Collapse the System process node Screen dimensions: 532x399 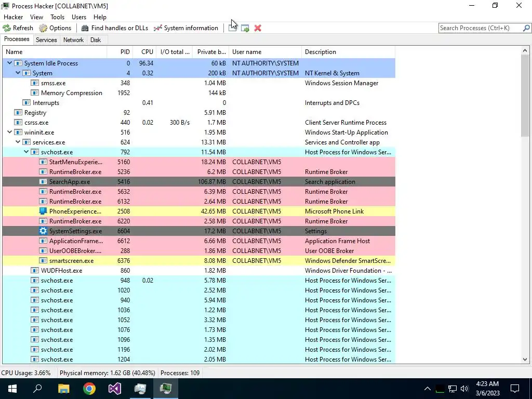18,73
